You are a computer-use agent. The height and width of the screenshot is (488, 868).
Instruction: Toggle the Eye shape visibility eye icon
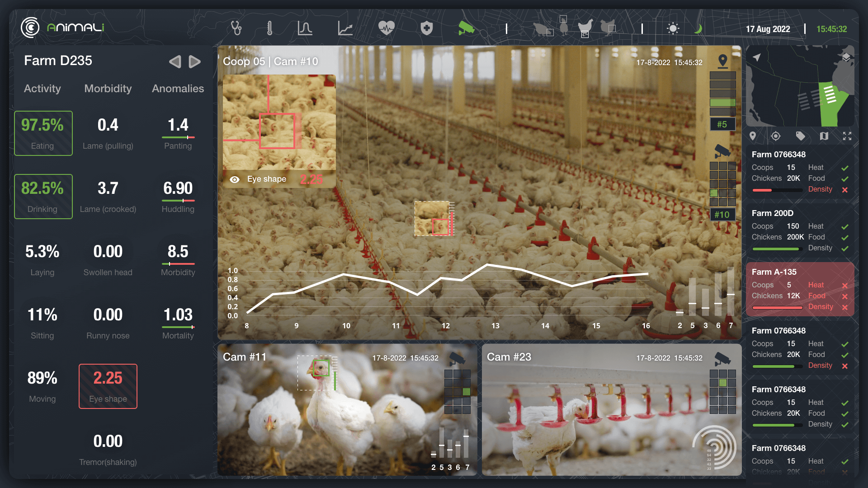click(235, 179)
